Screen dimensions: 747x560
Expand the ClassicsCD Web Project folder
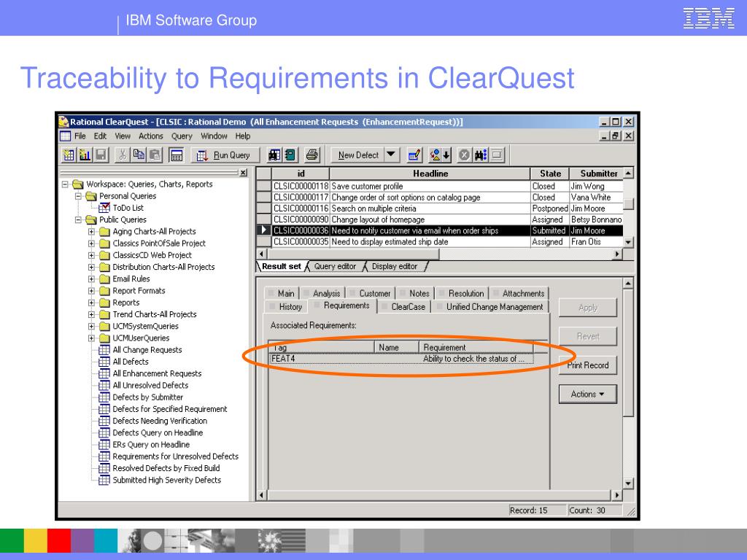91,255
